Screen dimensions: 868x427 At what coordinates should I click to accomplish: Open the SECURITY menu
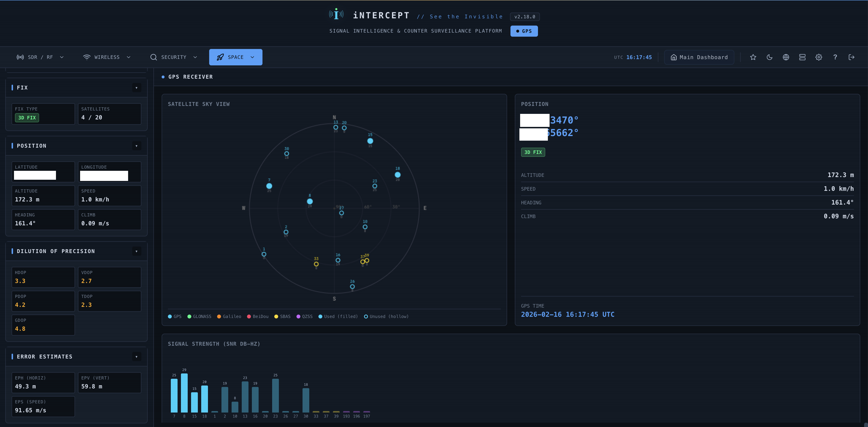coord(173,57)
